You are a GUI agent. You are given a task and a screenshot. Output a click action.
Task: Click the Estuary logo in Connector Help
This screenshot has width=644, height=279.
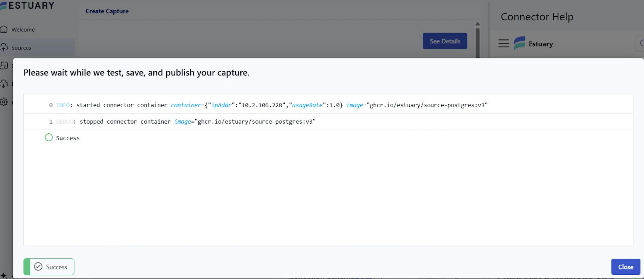point(519,43)
